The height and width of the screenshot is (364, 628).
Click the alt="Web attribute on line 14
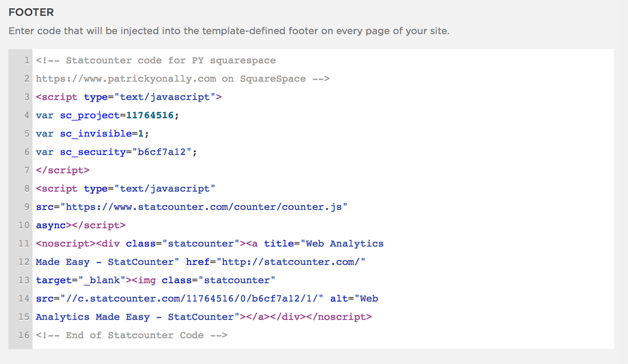click(354, 299)
